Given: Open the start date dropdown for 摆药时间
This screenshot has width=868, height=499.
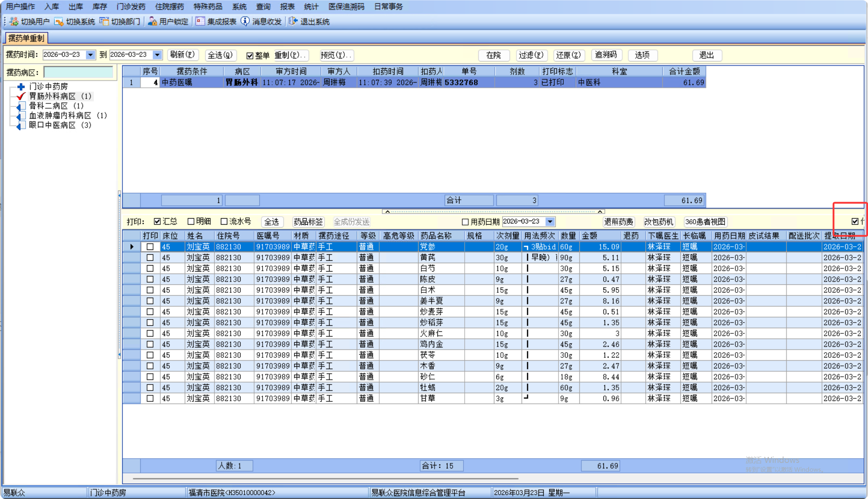Looking at the screenshot, I should pyautogui.click(x=91, y=55).
